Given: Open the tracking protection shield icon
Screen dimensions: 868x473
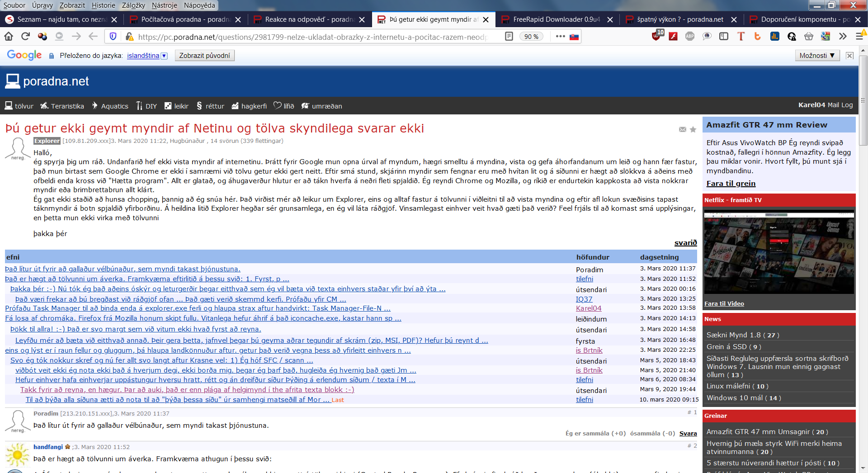Looking at the screenshot, I should (x=113, y=37).
